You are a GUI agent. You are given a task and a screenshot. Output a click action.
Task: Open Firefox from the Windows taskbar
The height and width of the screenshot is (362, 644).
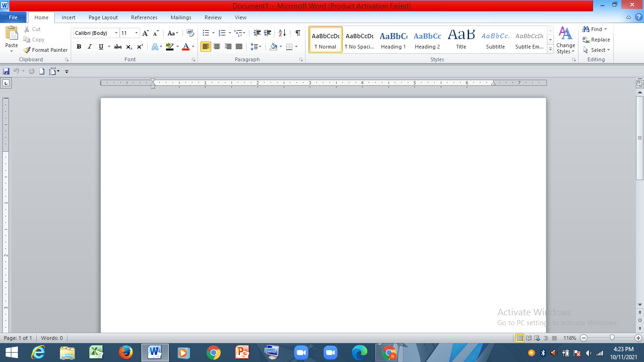126,353
